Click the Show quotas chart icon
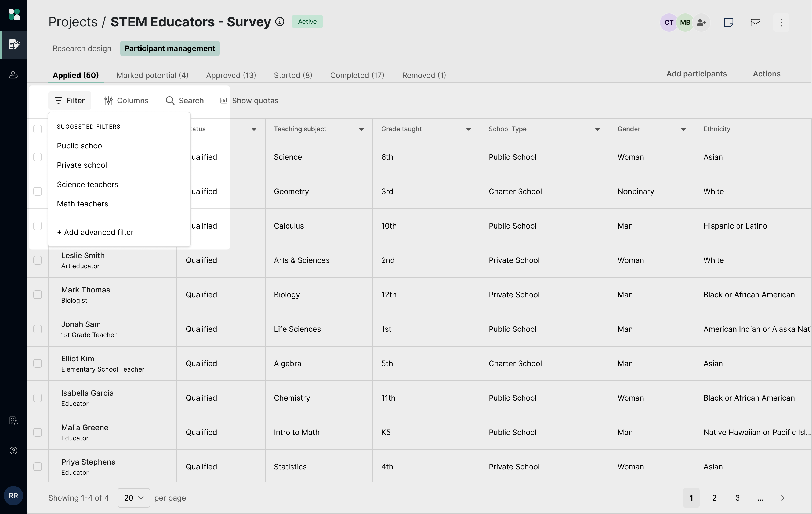 pyautogui.click(x=223, y=101)
